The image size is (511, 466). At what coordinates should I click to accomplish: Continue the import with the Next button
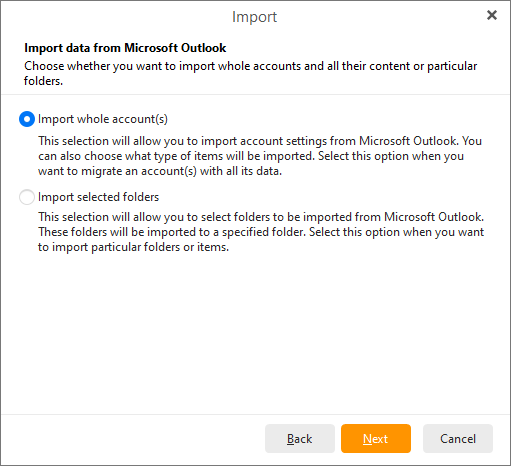click(x=376, y=438)
